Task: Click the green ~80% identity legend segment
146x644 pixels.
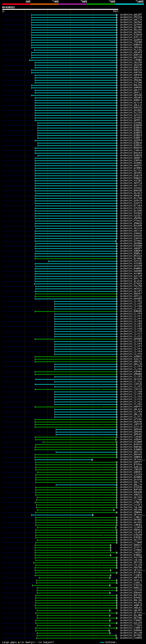Action: [101, 4]
